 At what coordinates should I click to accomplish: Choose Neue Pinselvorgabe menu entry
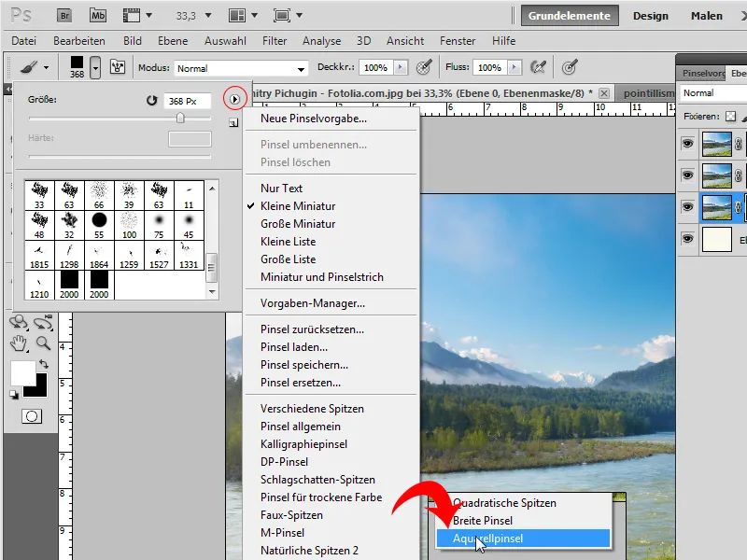(314, 119)
